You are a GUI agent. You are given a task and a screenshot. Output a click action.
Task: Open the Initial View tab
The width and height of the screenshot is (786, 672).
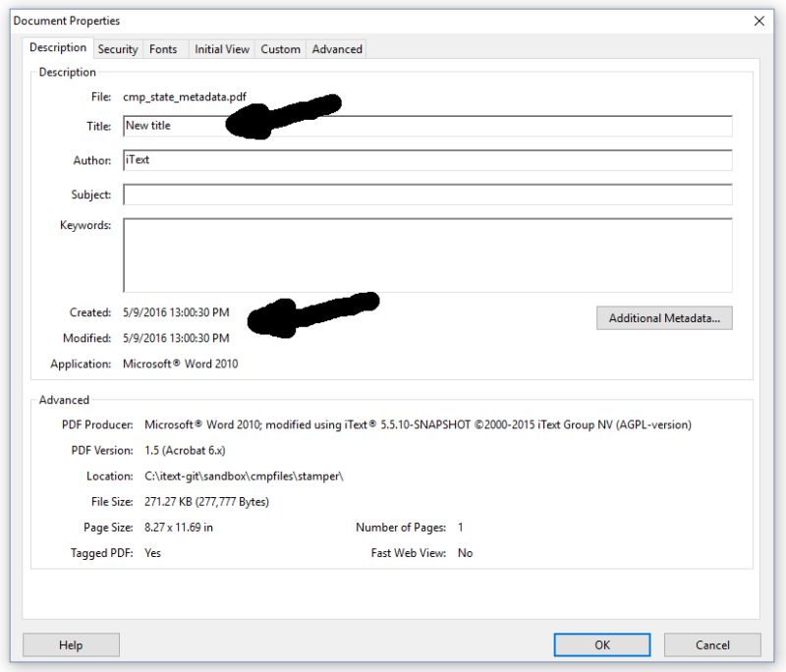[x=221, y=48]
